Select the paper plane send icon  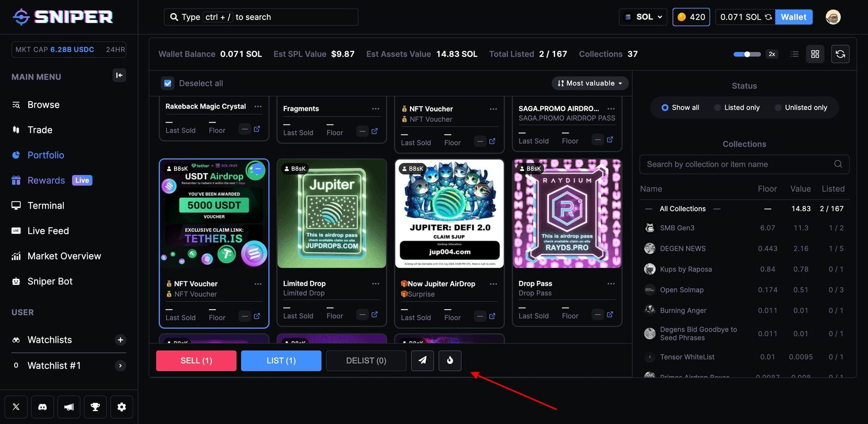422,360
